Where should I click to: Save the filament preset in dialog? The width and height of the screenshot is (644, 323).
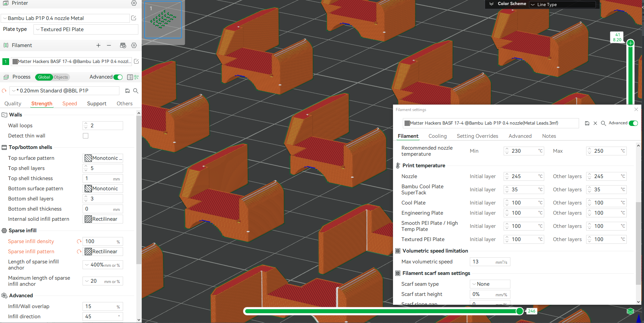tap(587, 123)
